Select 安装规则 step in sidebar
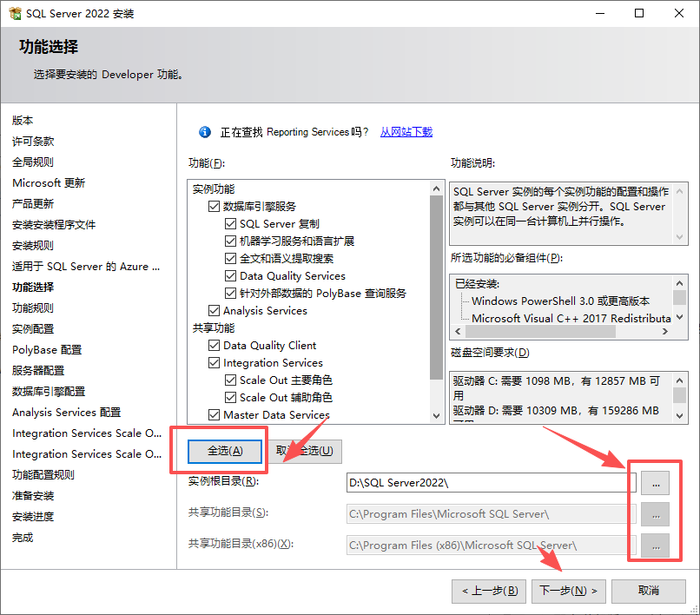This screenshot has width=700, height=615. [x=33, y=246]
